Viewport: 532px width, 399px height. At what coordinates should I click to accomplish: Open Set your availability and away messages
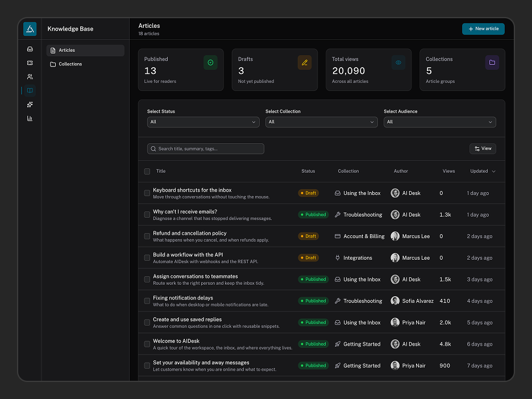coord(201,363)
